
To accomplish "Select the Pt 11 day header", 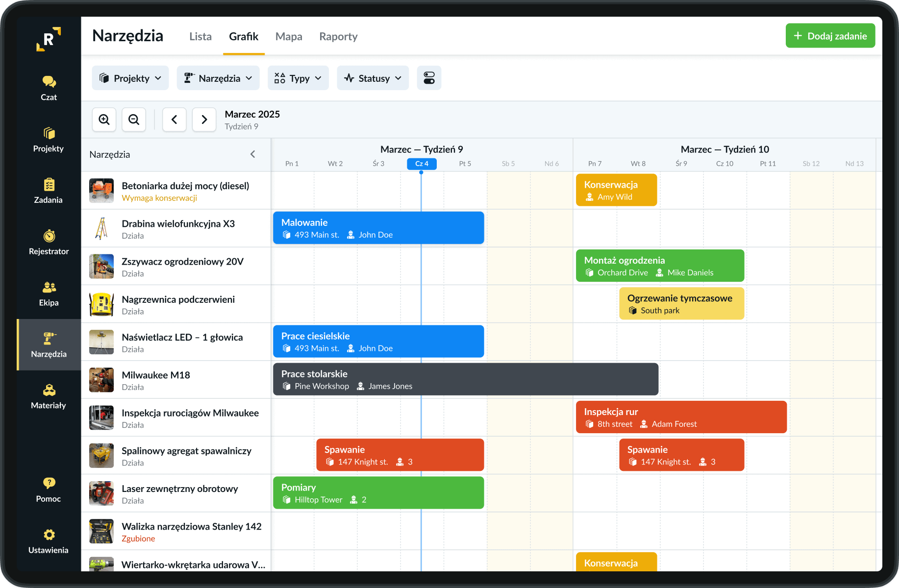I will tap(768, 164).
